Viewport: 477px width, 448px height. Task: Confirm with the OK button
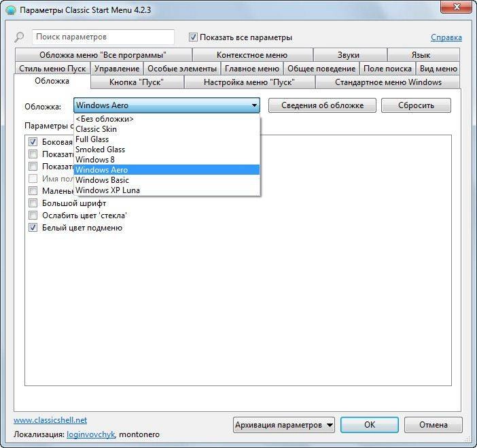370,425
